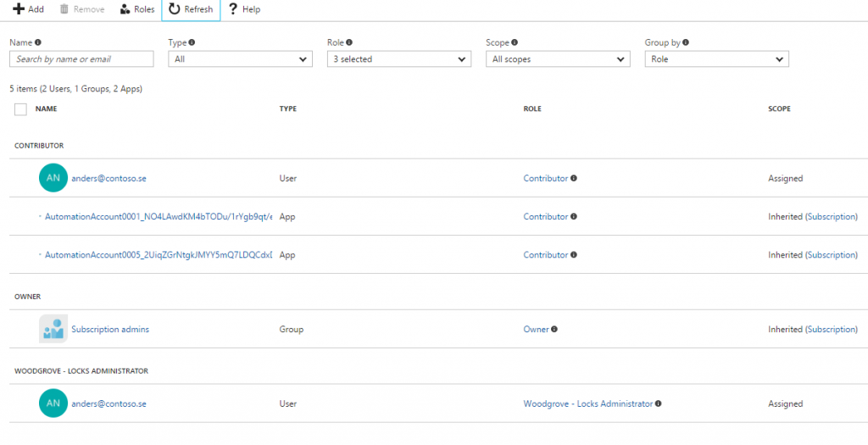This screenshot has height=445, width=868.
Task: Open the Role dropdown showing 3 selected
Action: click(x=399, y=58)
